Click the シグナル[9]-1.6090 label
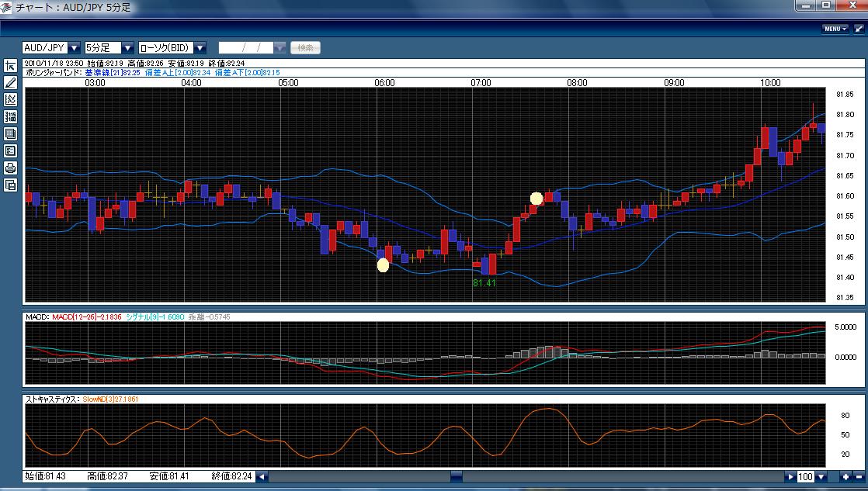Viewport: 868px width, 491px height. click(155, 316)
